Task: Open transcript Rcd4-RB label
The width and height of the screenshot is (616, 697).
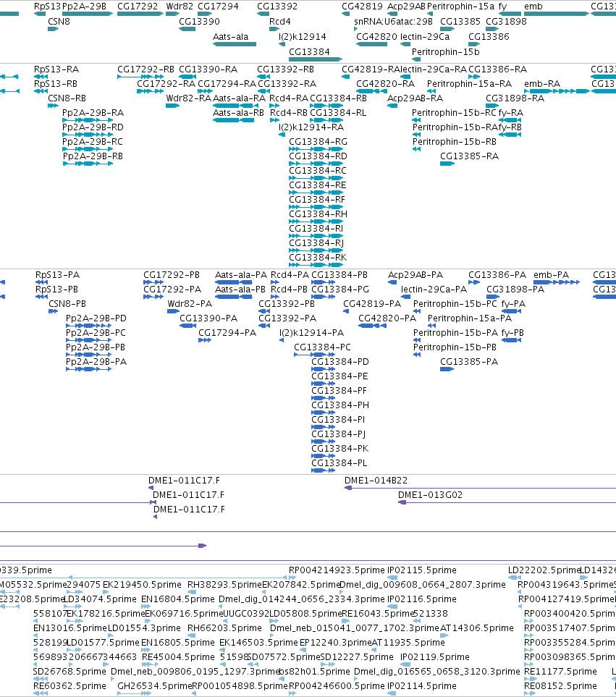Action: pyautogui.click(x=289, y=112)
